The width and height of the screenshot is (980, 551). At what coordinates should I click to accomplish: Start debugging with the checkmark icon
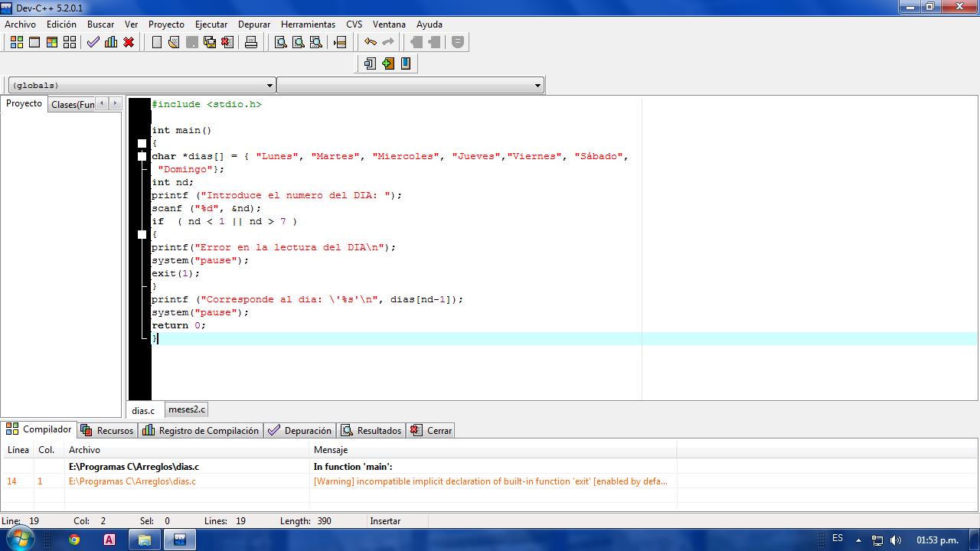point(93,42)
